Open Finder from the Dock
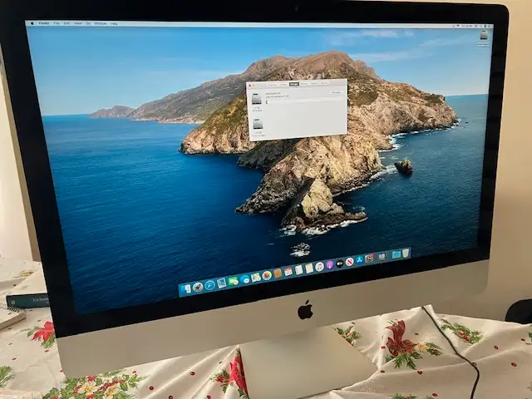 [186, 289]
